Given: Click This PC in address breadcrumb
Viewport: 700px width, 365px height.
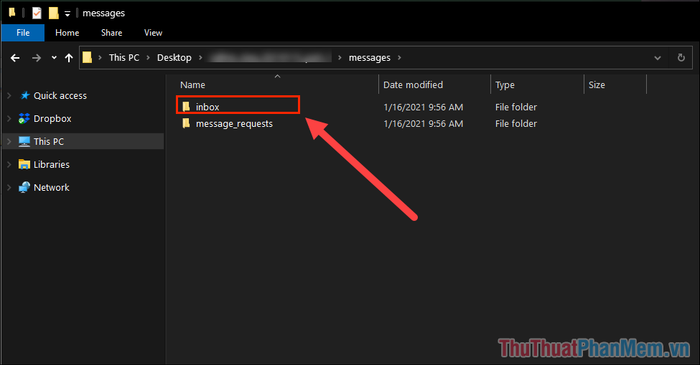Looking at the screenshot, I should tap(124, 58).
